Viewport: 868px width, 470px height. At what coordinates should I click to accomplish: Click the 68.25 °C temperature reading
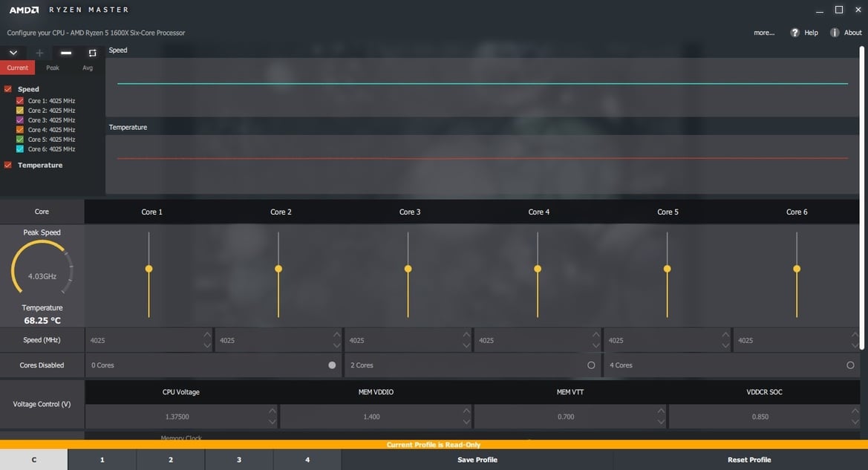[x=42, y=320]
